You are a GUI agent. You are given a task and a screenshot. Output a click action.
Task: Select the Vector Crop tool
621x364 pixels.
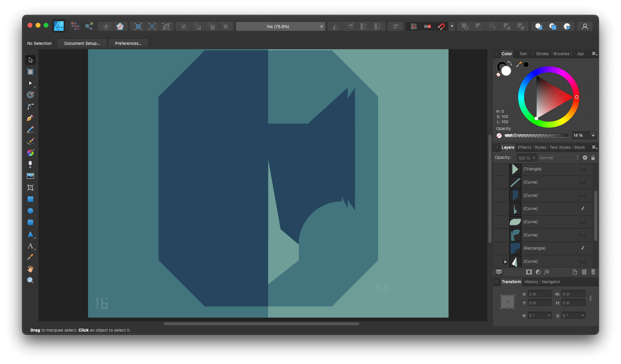point(30,187)
